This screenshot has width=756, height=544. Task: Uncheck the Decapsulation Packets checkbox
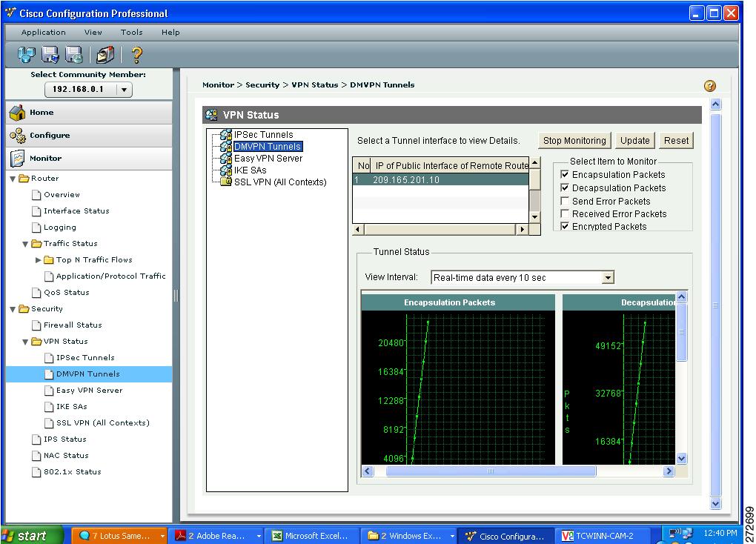tap(565, 188)
